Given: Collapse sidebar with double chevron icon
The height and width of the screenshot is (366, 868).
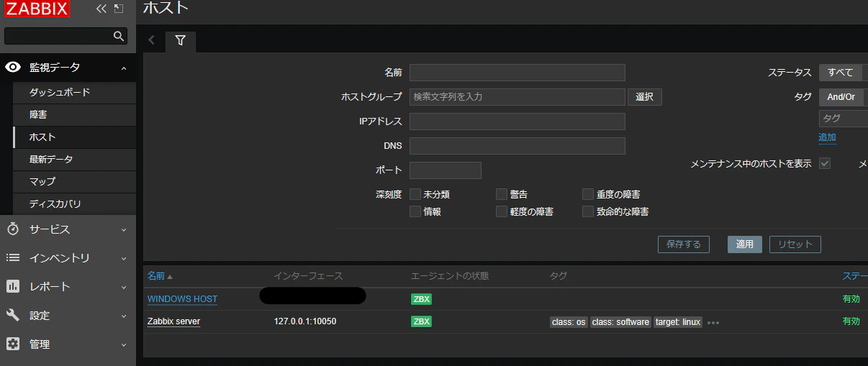Looking at the screenshot, I should point(101,9).
